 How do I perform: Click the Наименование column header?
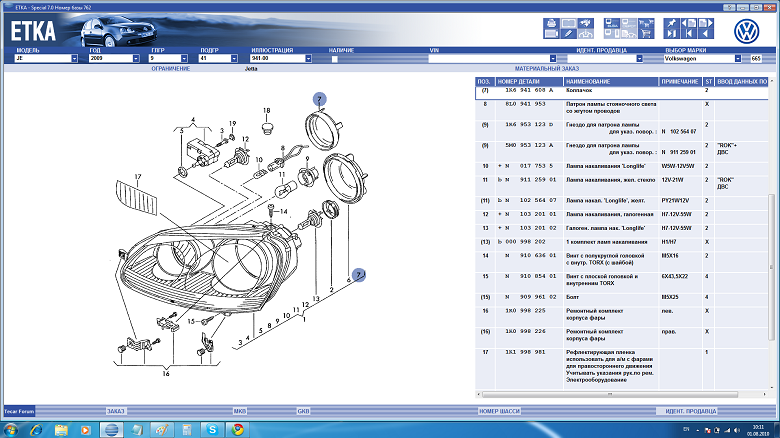pos(611,81)
